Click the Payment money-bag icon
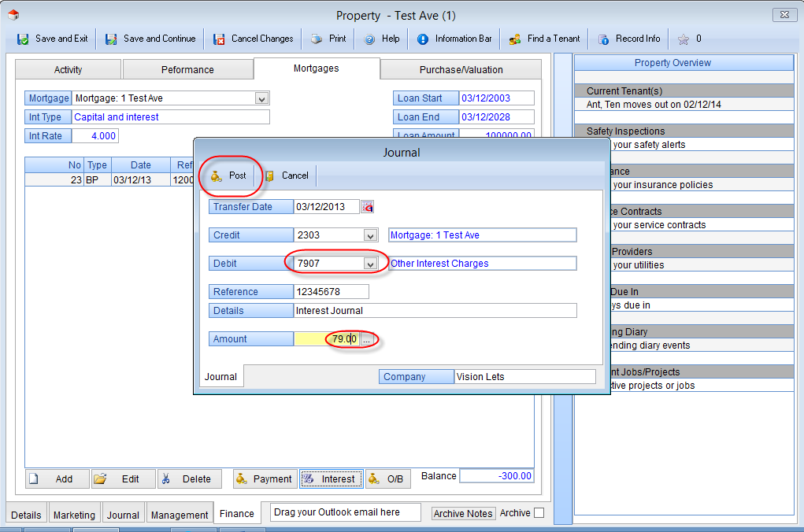 pyautogui.click(x=241, y=478)
